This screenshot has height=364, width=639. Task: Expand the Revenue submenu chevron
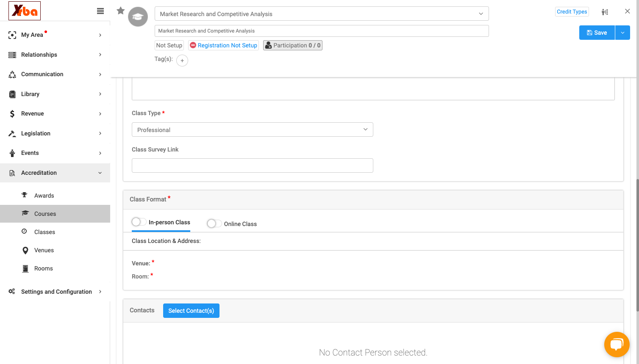(x=100, y=114)
